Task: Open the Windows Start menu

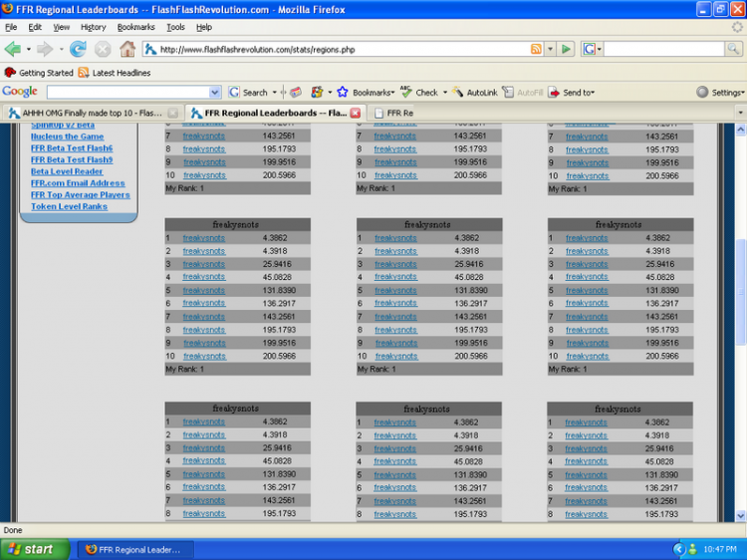Action: coord(34,549)
